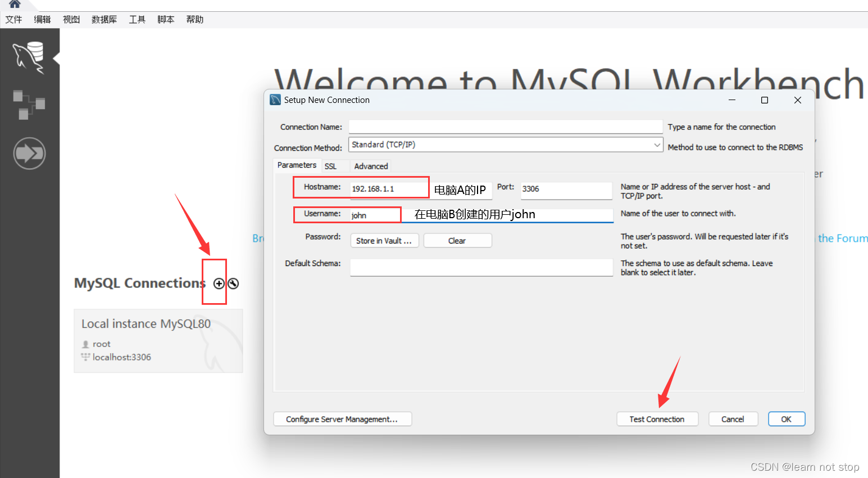Click the Test Connection button
Image resolution: width=868 pixels, height=478 pixels.
(657, 419)
